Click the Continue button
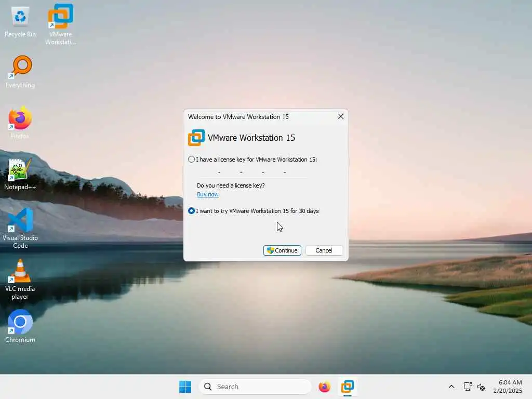The height and width of the screenshot is (399, 532). point(282,250)
